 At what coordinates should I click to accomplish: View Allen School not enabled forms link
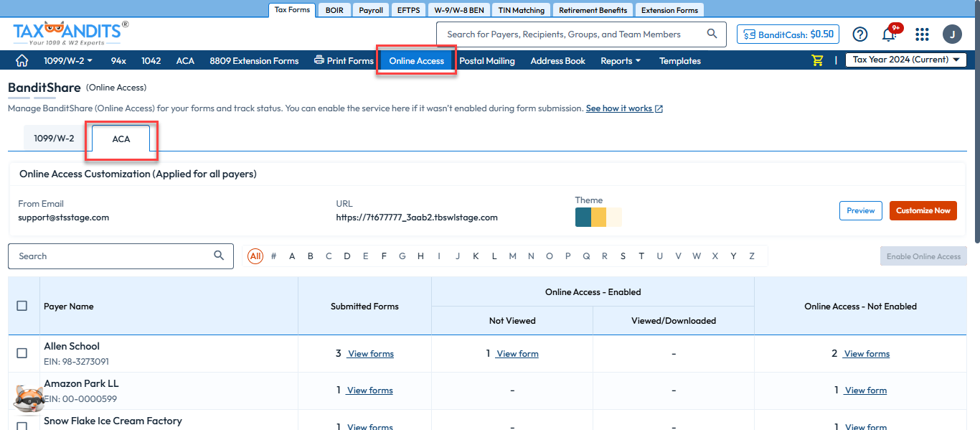click(867, 354)
